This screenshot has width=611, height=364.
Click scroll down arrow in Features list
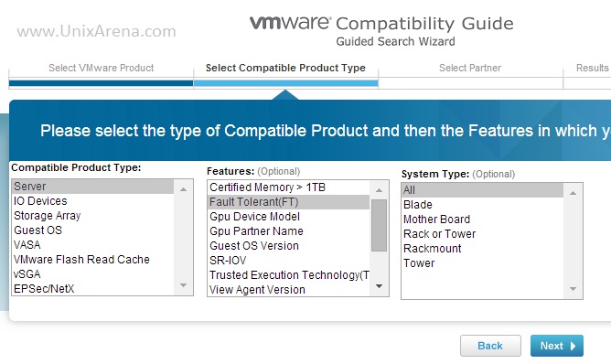click(x=379, y=286)
